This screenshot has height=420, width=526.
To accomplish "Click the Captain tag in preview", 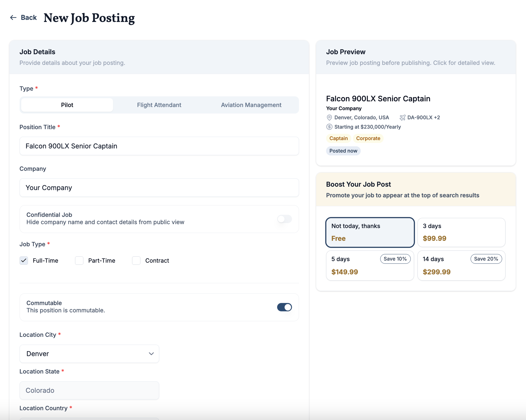I will (x=338, y=138).
